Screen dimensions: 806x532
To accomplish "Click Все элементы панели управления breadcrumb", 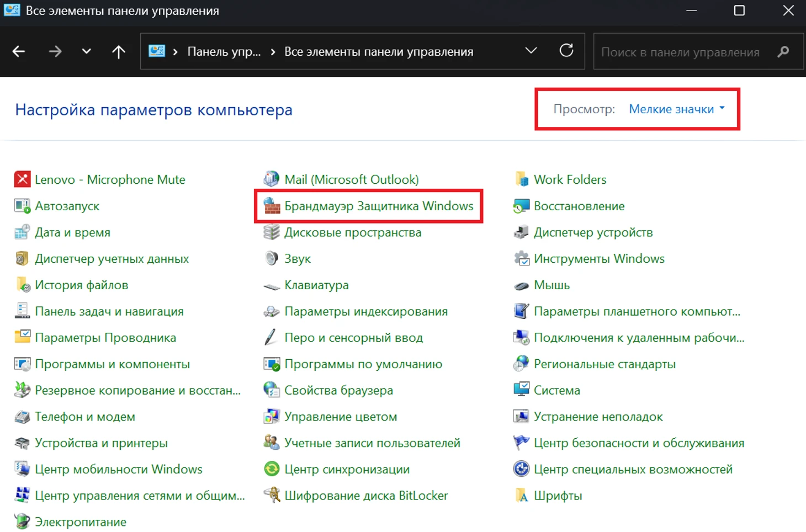I will click(379, 52).
